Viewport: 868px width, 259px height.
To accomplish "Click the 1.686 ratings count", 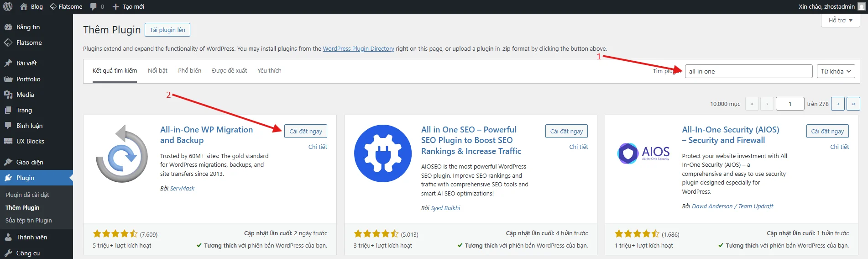I will click(x=670, y=234).
